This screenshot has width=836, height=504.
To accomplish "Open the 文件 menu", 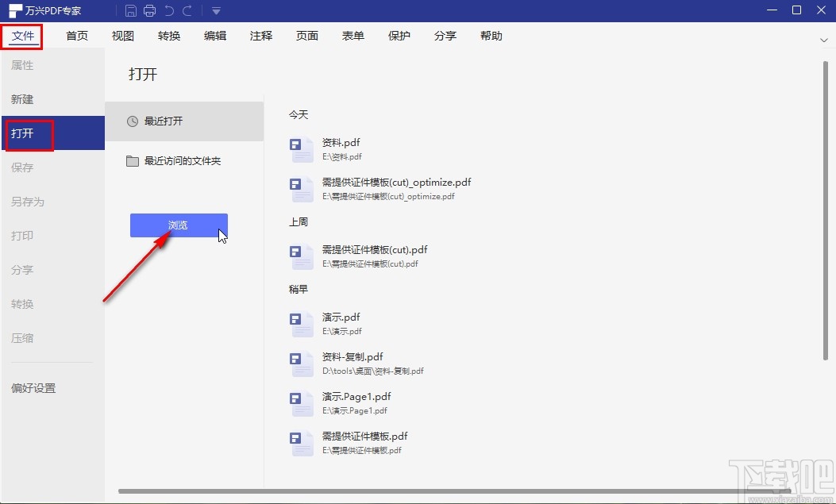I will (x=21, y=35).
